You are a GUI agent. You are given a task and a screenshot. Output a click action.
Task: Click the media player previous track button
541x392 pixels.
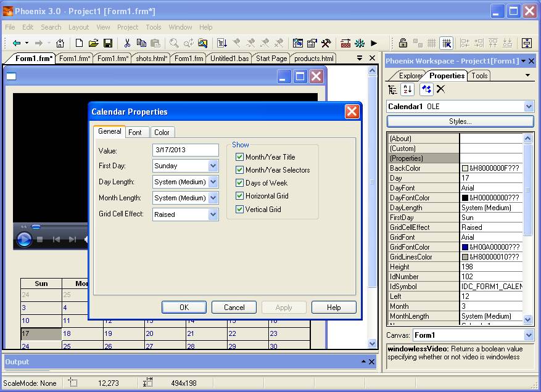pos(56,239)
